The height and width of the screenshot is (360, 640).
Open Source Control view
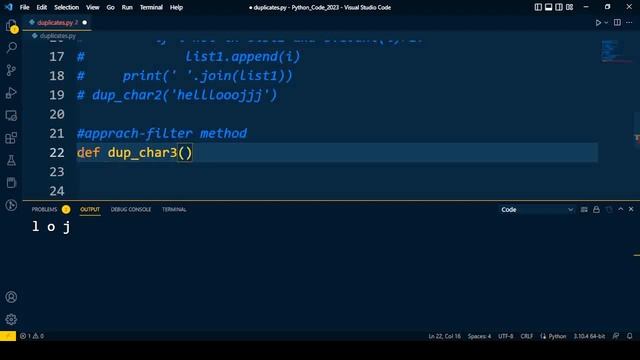[11, 70]
